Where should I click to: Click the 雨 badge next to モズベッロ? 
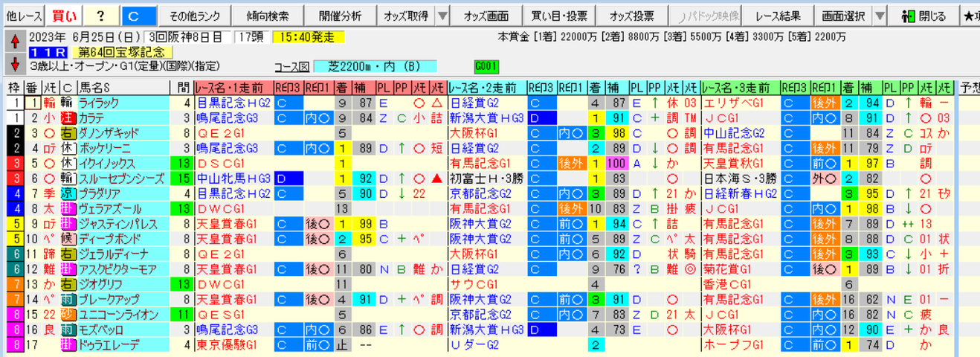pos(67,329)
